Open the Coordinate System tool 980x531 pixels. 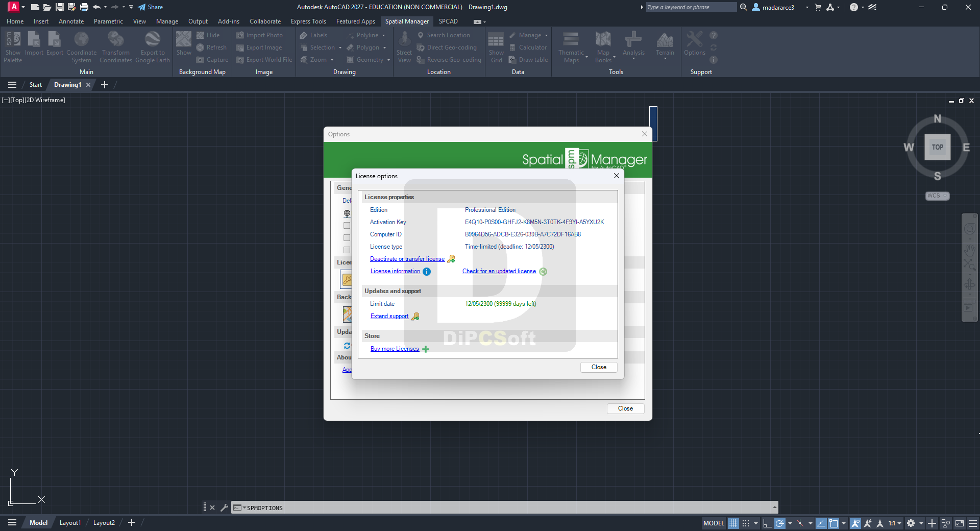click(x=81, y=47)
